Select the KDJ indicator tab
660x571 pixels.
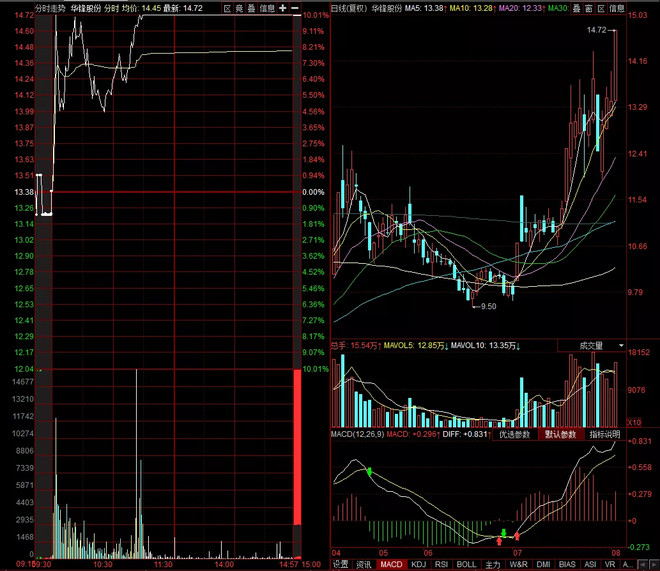click(x=418, y=564)
